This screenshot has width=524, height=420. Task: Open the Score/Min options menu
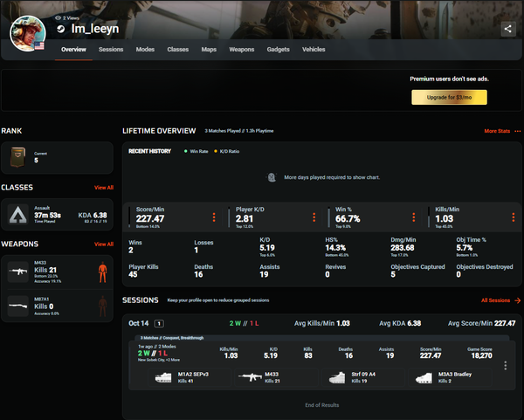coord(215,217)
